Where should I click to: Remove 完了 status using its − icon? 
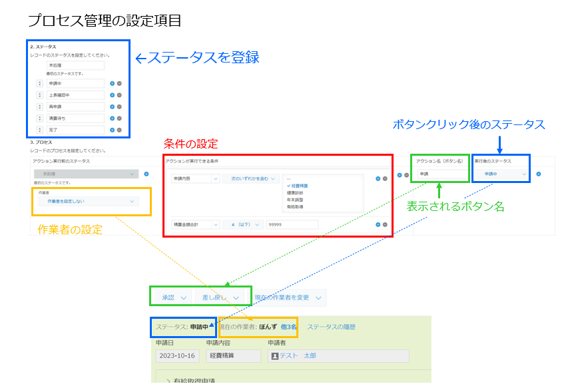[x=120, y=130]
